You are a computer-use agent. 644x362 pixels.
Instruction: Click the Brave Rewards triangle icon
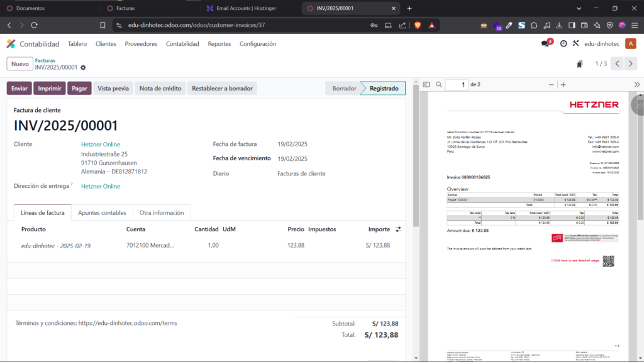tap(431, 25)
